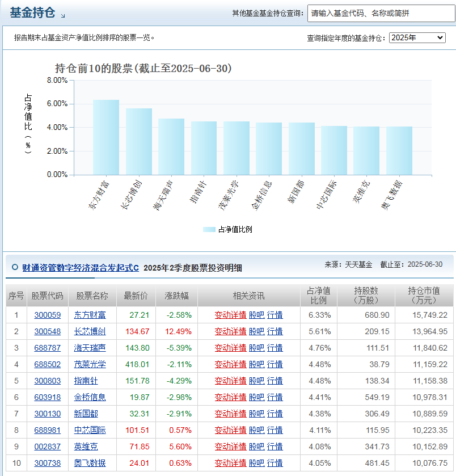Open 股吧 for 中芯国际 row
Viewport: 456px width, 476px height.
pyautogui.click(x=257, y=430)
